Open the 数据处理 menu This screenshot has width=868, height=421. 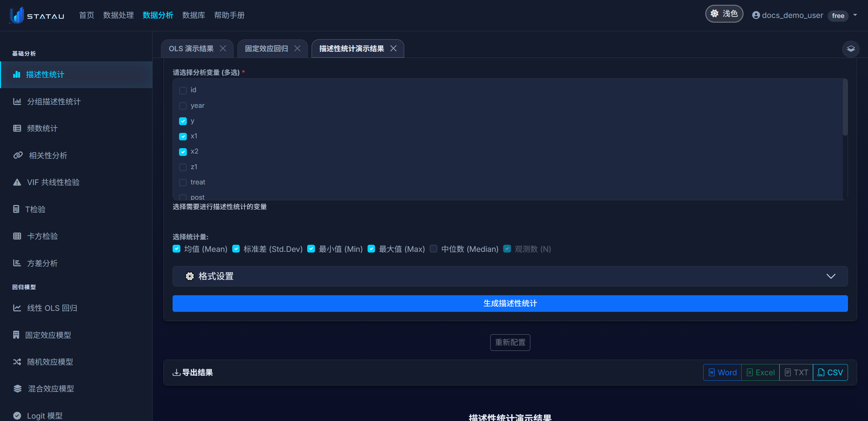click(x=118, y=15)
